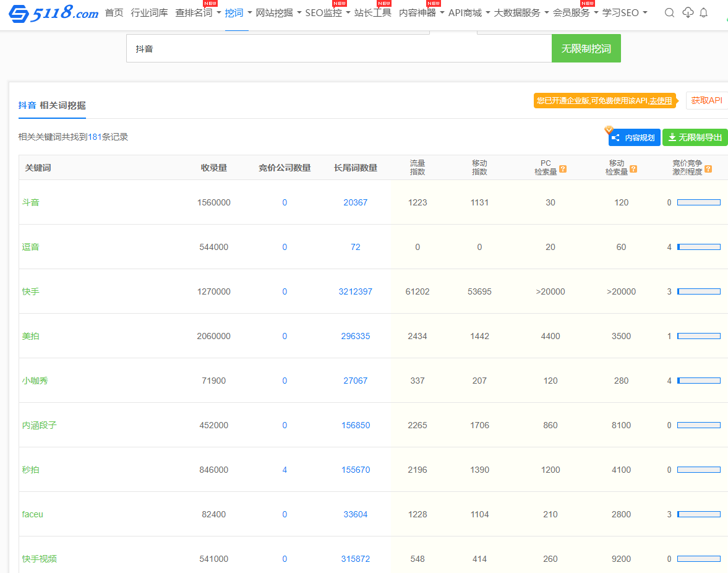Click long-tail count 27067 for 小咖秀
The image size is (728, 573).
(355, 381)
